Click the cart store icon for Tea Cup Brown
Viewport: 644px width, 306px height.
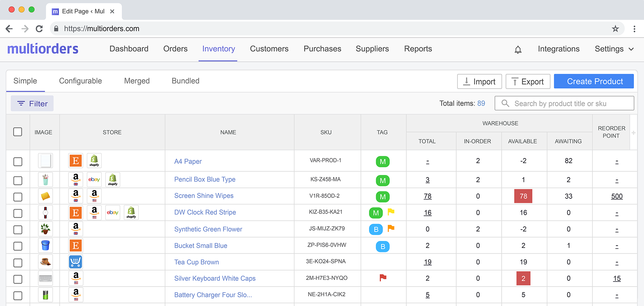tap(75, 262)
